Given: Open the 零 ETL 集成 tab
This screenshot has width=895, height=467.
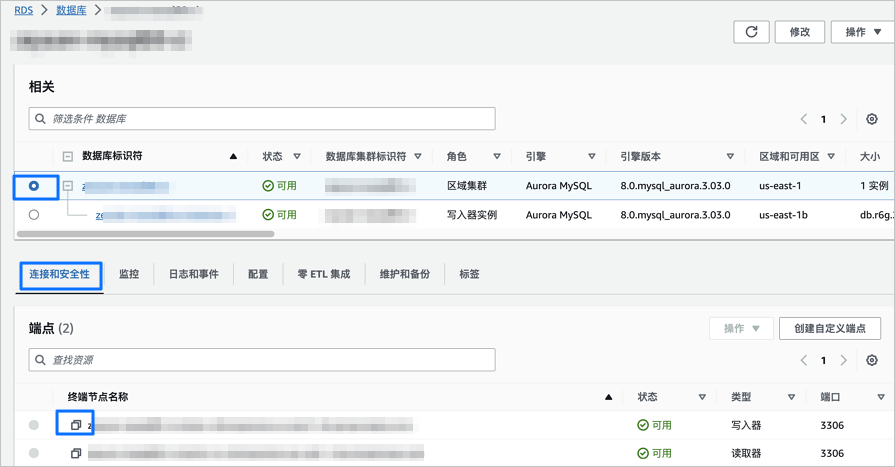Looking at the screenshot, I should (x=324, y=275).
